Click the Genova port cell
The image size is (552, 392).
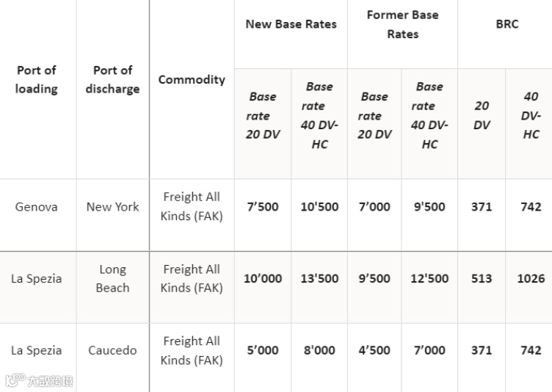36,207
